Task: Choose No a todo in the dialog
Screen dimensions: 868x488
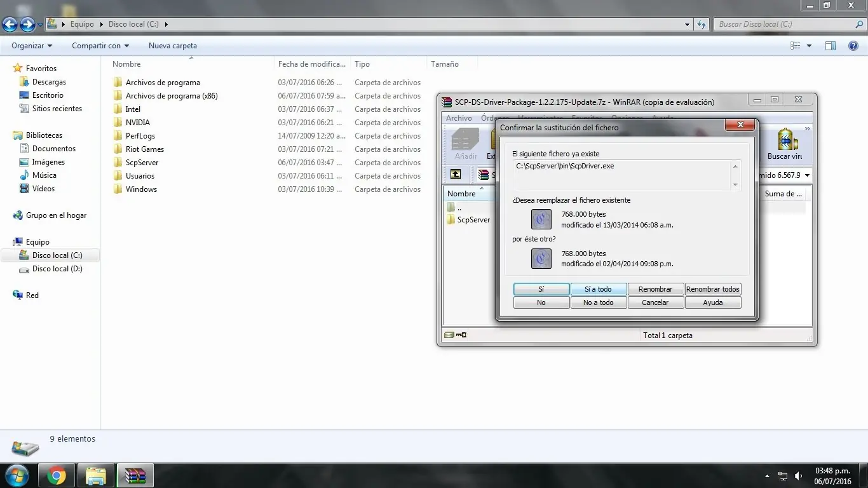Action: 599,302
